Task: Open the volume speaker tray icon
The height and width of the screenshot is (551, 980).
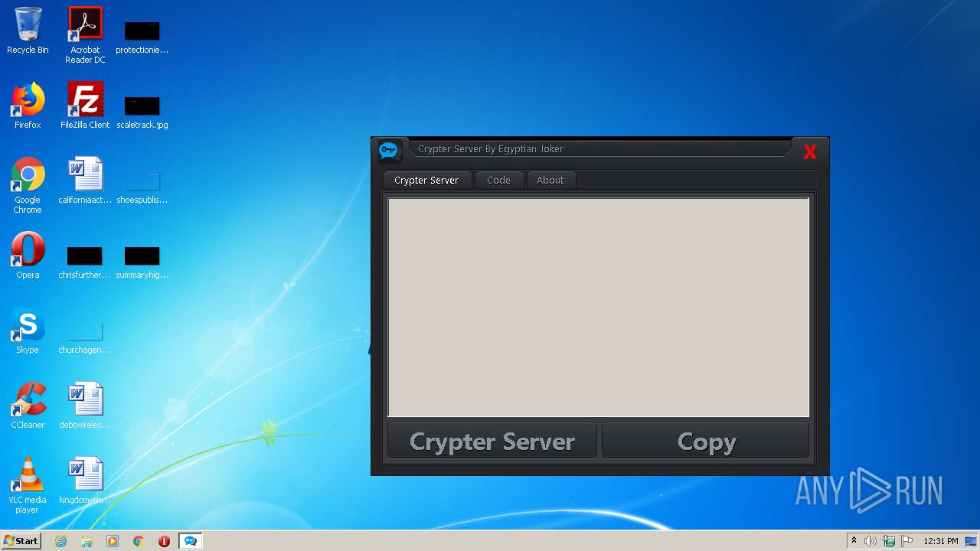Action: pos(871,541)
